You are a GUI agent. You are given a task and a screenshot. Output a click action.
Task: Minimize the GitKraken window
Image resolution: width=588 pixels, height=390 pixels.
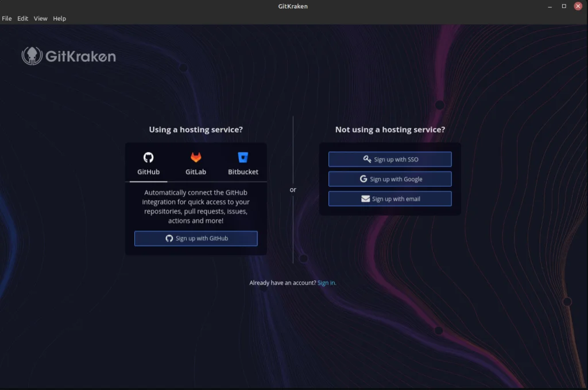click(x=550, y=6)
